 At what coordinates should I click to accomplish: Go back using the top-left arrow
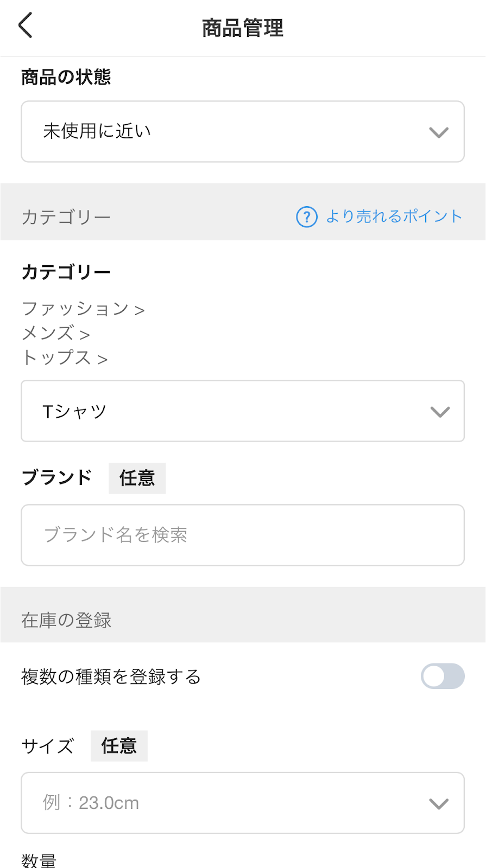[26, 25]
